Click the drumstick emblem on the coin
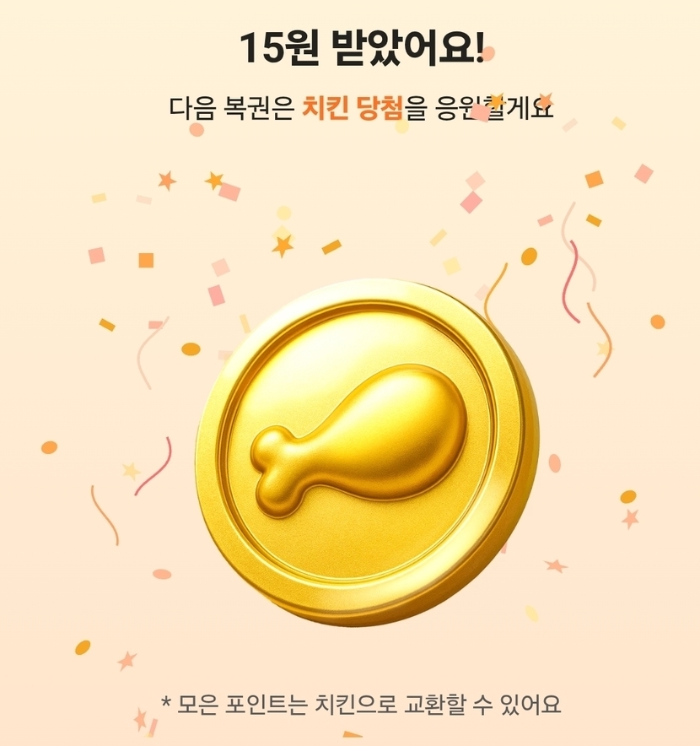 click(x=360, y=441)
